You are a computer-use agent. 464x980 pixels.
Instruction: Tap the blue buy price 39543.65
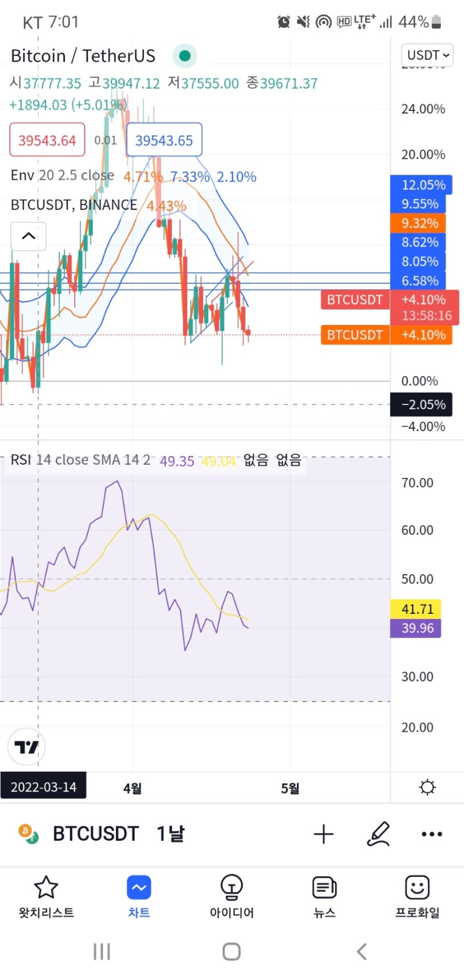coord(164,140)
